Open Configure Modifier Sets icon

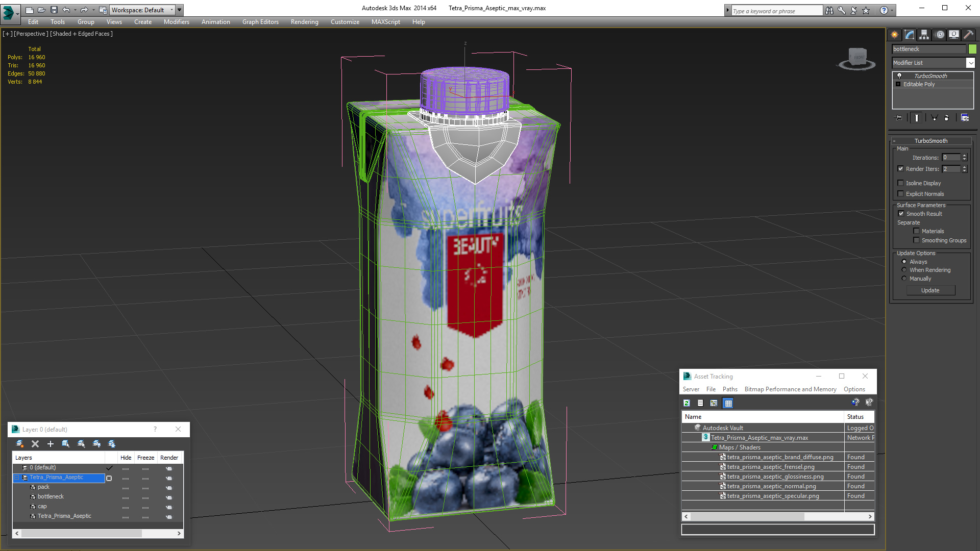965,118
